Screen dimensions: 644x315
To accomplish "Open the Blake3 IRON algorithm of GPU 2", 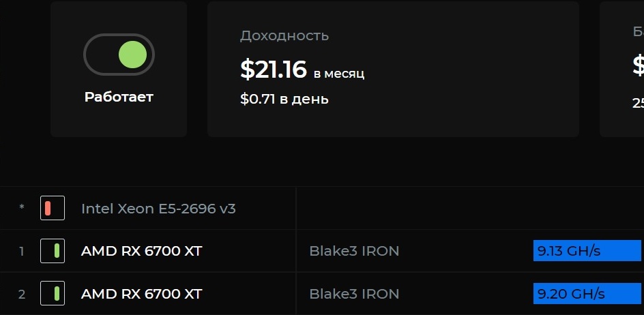I will coord(354,294).
